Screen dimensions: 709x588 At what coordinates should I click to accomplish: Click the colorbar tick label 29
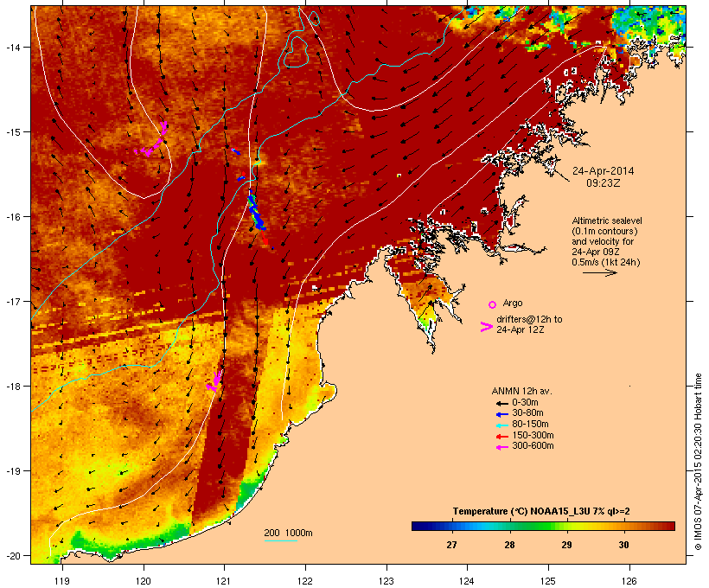[566, 545]
